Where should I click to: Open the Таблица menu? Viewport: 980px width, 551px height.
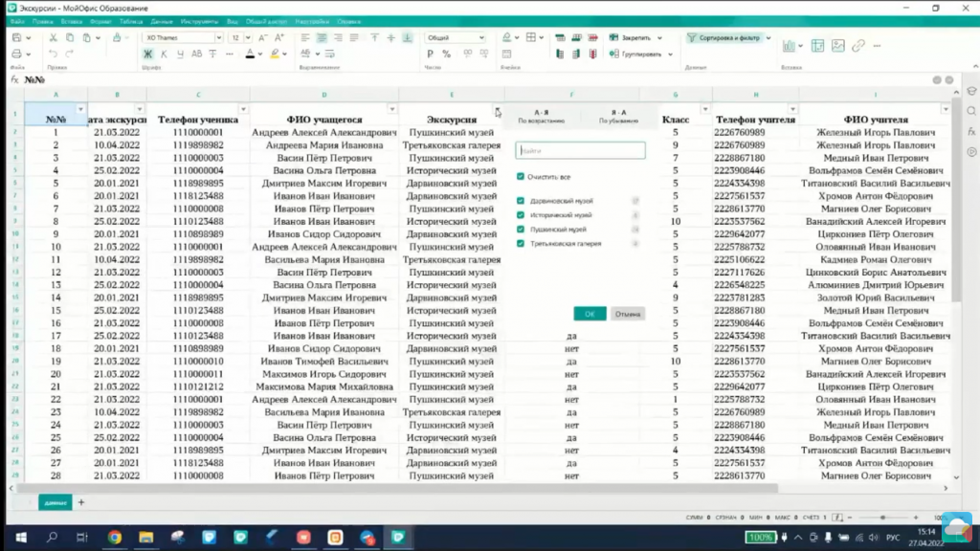tap(130, 21)
